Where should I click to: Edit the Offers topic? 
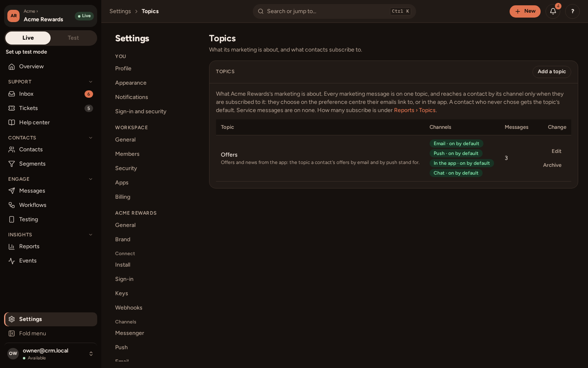tap(557, 151)
